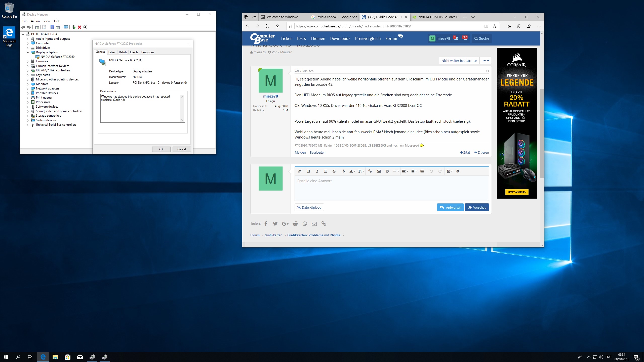
Task: Expand the Monitors node in Device Manager
Action: point(28,84)
